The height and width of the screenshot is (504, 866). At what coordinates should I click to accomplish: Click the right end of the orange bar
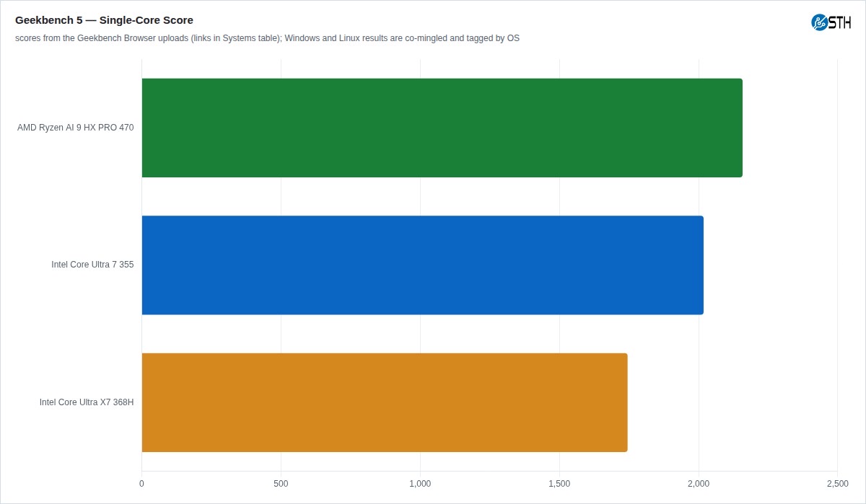pyautogui.click(x=625, y=402)
